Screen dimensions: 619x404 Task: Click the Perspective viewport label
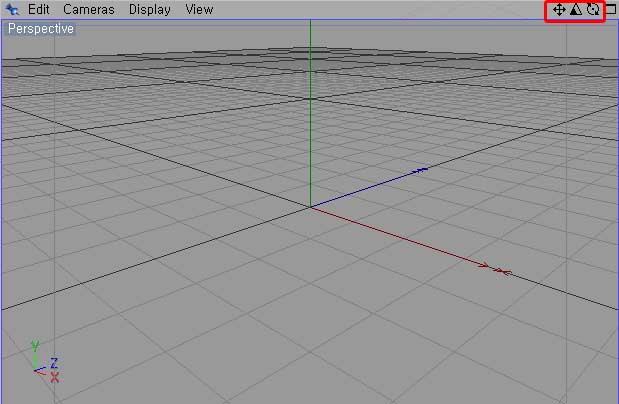pos(41,28)
